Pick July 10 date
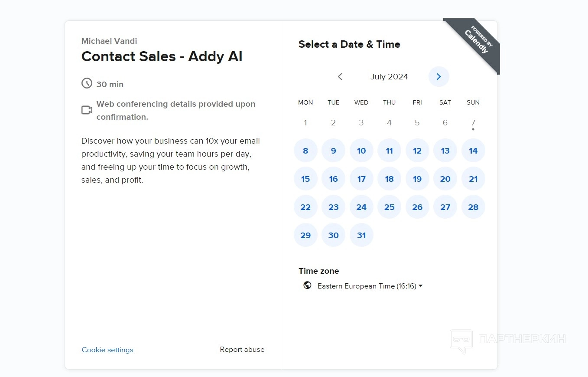 [x=361, y=151]
